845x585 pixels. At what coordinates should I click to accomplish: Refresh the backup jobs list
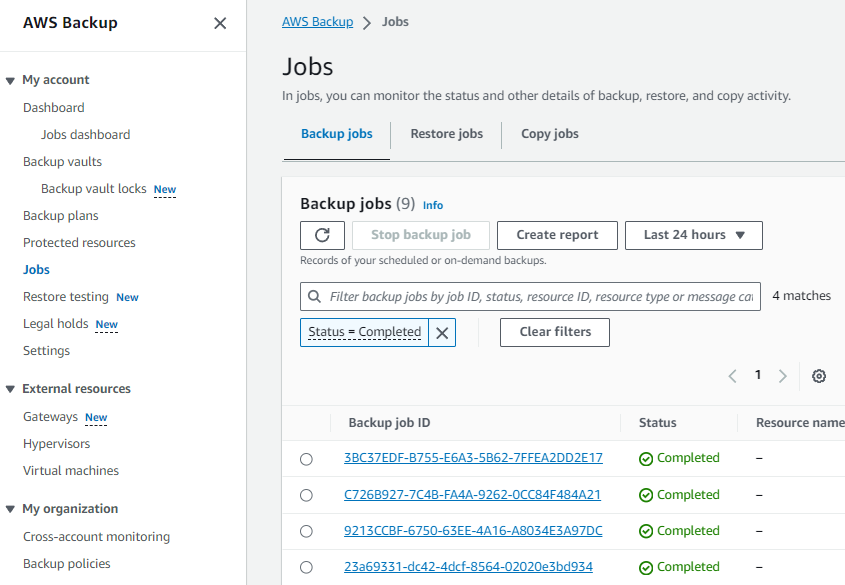coord(322,235)
